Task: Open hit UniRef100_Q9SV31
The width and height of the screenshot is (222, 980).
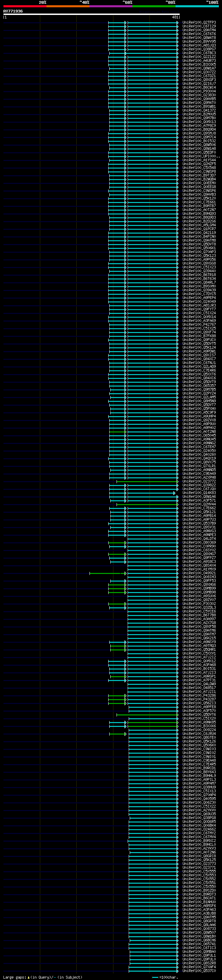Action: tap(199, 527)
